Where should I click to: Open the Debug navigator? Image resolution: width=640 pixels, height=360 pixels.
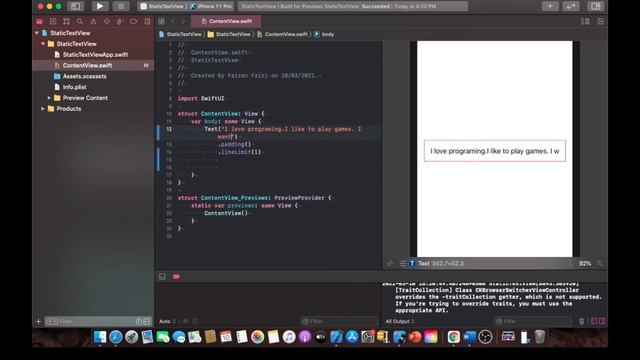tap(120, 21)
